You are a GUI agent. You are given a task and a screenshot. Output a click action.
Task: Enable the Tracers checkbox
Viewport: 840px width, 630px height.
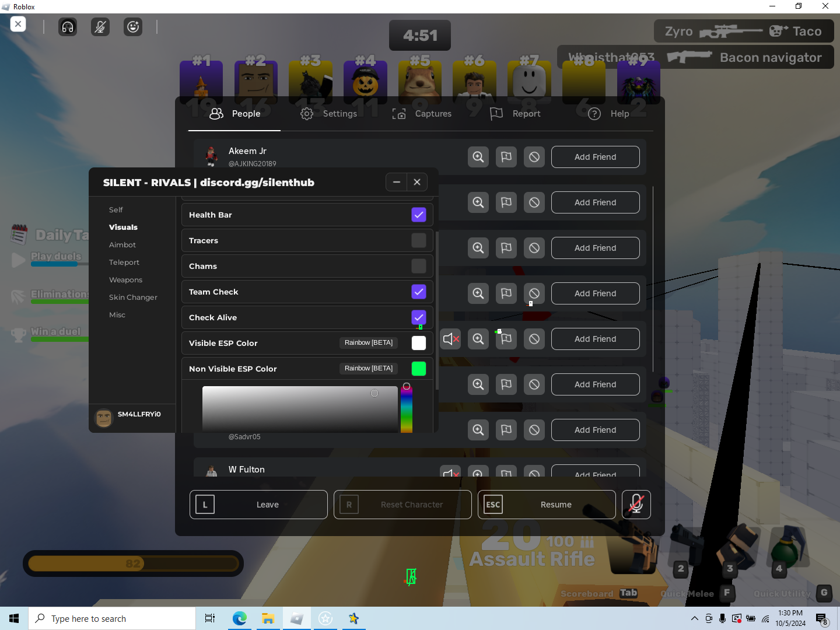click(419, 240)
